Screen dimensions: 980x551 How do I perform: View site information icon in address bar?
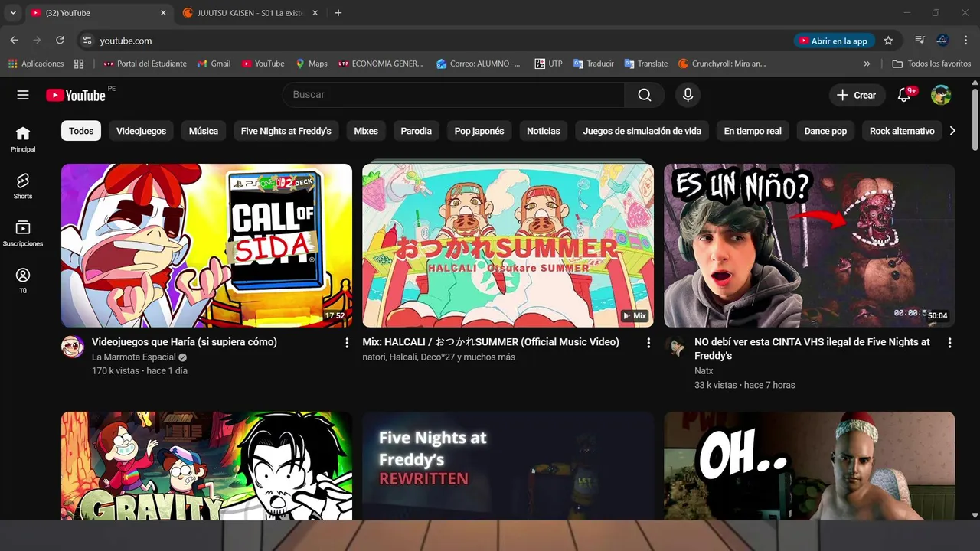(87, 41)
